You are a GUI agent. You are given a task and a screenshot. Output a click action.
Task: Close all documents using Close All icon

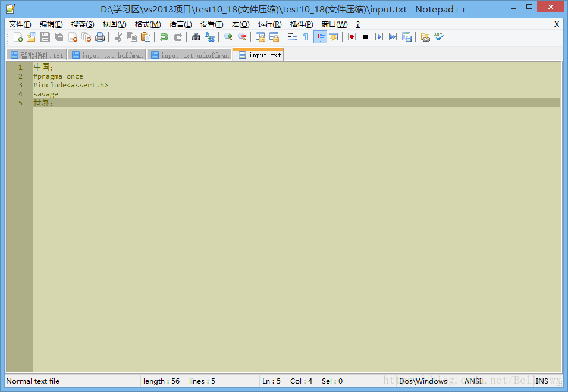[86, 37]
